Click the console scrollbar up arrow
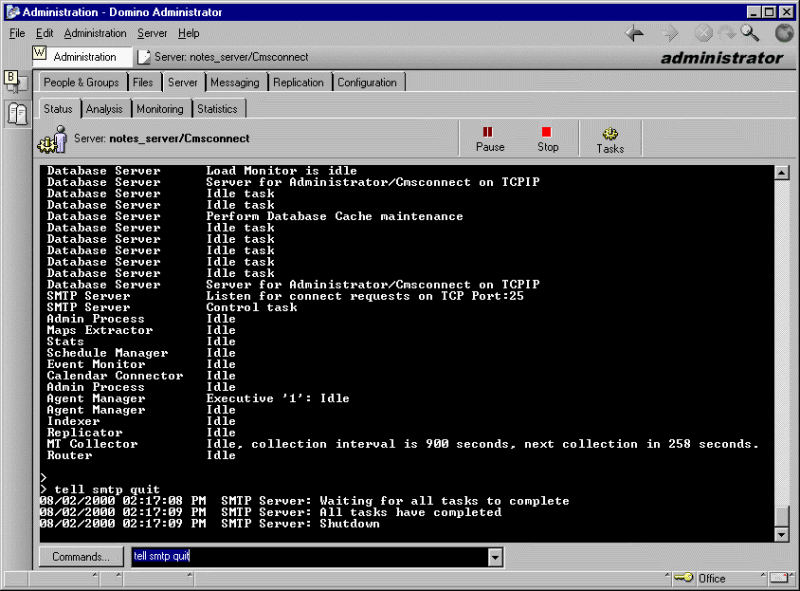 (782, 173)
